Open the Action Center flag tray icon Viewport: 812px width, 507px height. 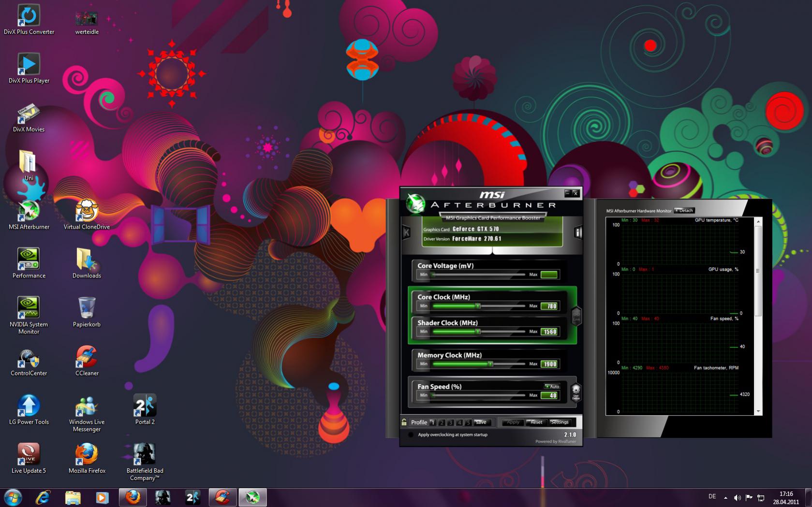pyautogui.click(x=749, y=497)
